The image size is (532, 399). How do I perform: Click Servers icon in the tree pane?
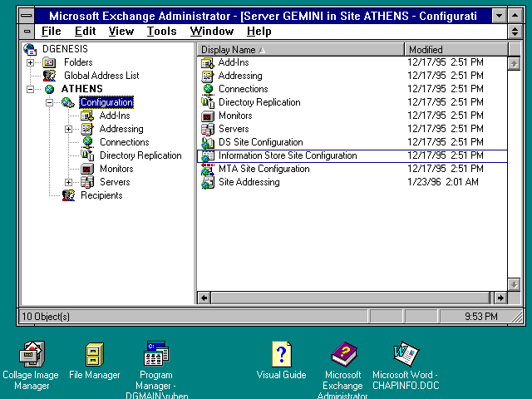click(87, 182)
